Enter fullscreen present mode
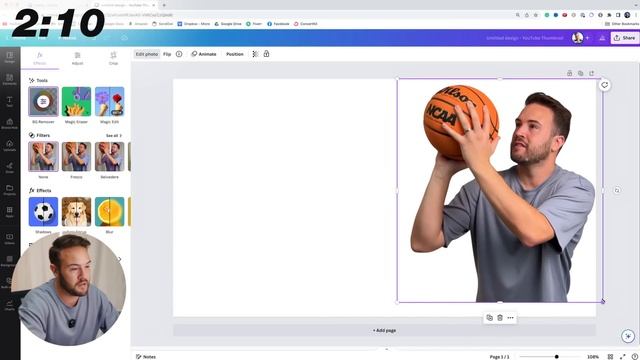 (622, 357)
